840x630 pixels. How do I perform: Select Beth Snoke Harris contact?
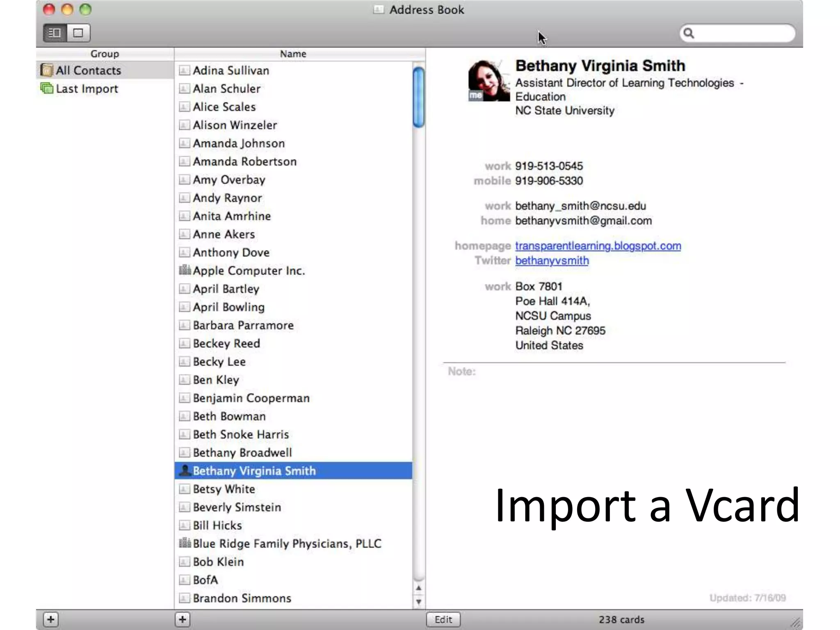(x=294, y=434)
